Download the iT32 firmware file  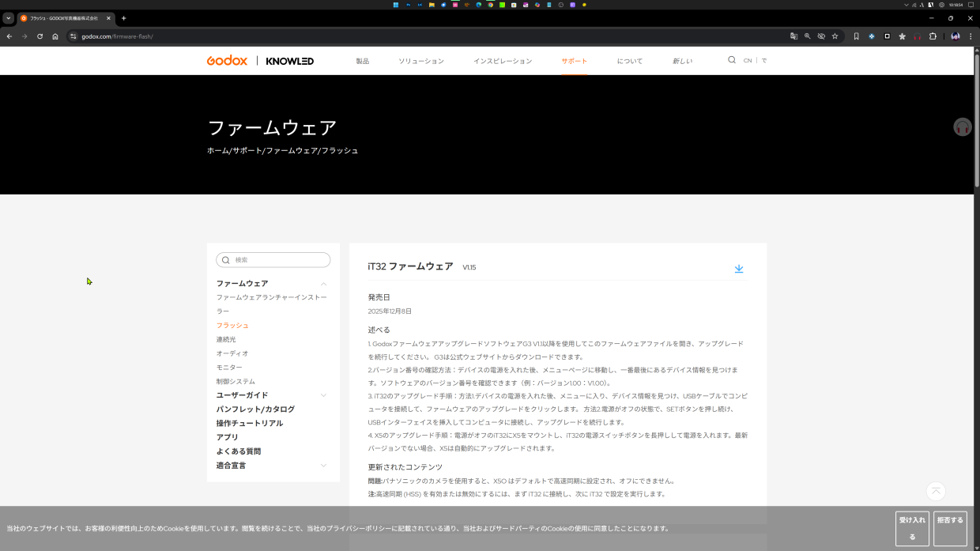739,269
